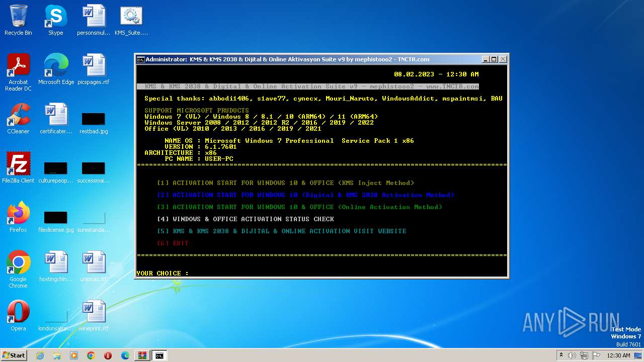Image resolution: width=644 pixels, height=362 pixels.
Task: Select wineprint.rtf desktop file
Action: click(x=94, y=316)
